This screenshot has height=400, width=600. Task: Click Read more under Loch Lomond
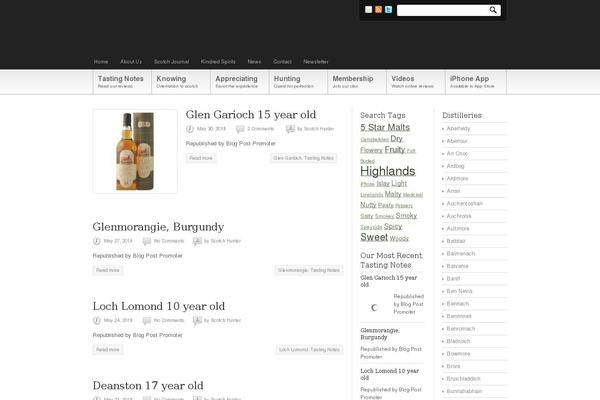(108, 349)
